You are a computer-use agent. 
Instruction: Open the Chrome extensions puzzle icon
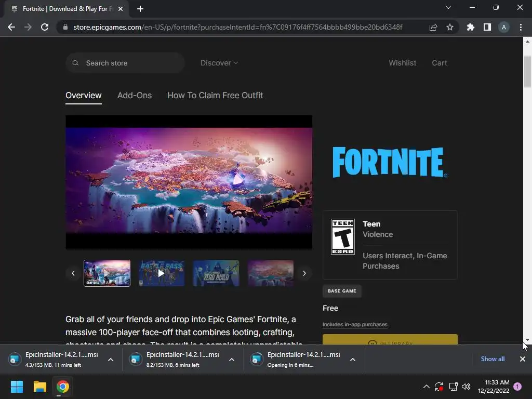tap(471, 27)
